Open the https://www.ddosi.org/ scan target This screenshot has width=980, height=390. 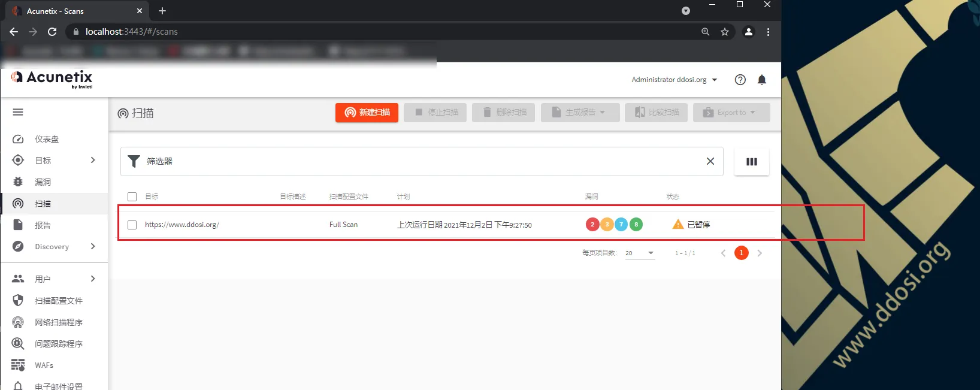click(182, 225)
